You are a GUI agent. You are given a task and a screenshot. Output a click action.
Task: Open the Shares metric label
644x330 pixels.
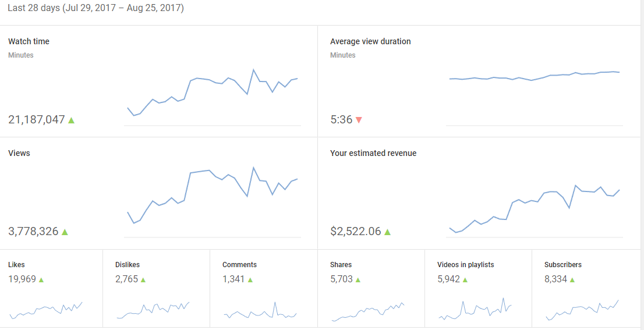tap(341, 264)
